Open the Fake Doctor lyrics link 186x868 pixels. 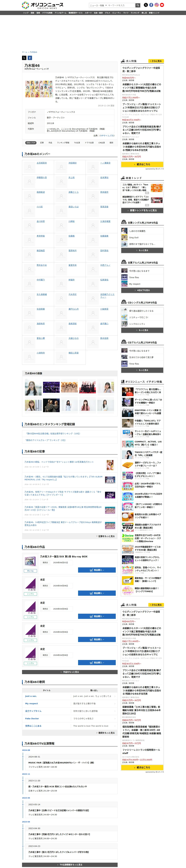point(32,718)
